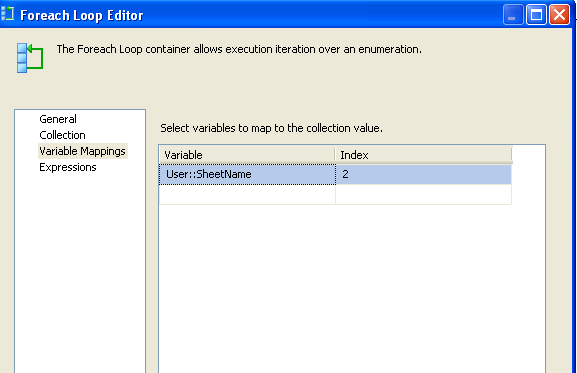Click the Foreach Loop container icon

(x=30, y=58)
